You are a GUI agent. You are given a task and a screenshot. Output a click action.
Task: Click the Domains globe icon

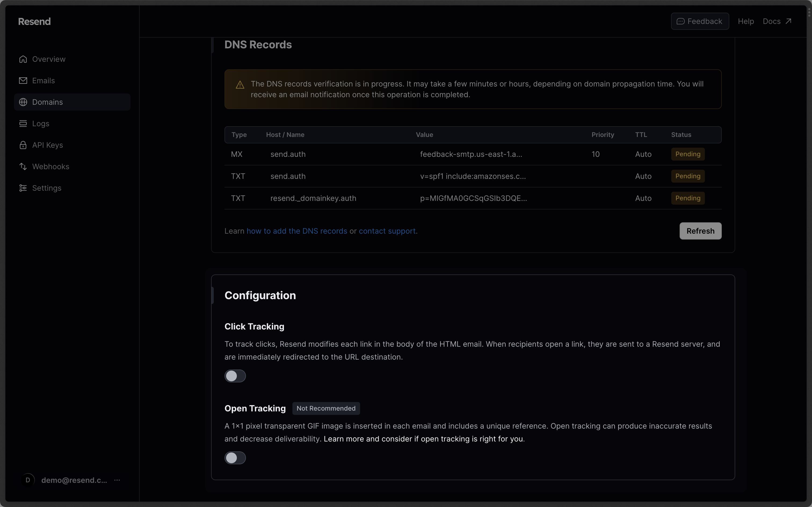[x=23, y=102]
